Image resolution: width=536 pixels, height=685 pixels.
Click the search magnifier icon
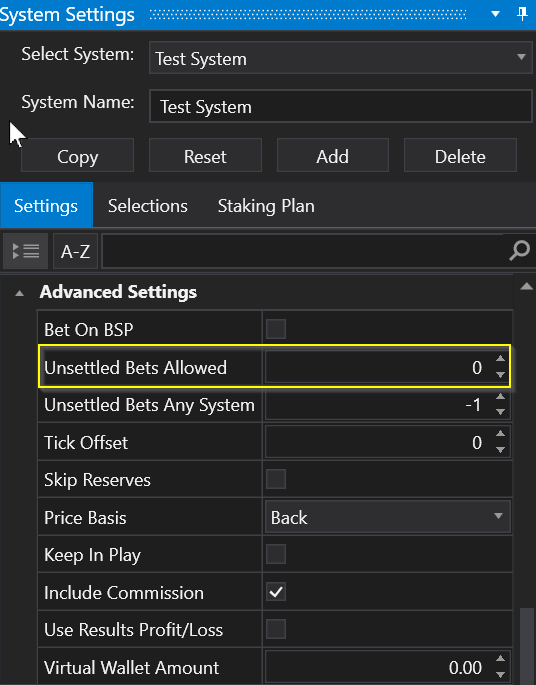(x=519, y=251)
